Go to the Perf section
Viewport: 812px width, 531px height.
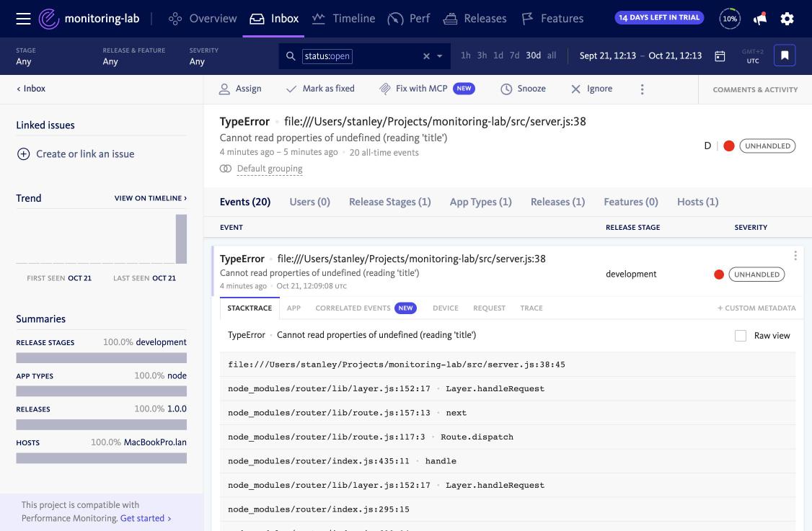[x=409, y=19]
